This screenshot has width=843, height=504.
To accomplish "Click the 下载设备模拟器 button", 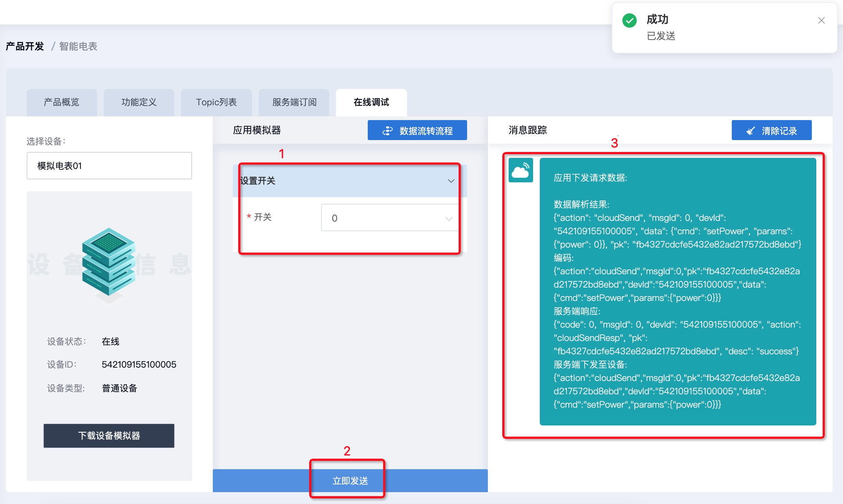I will click(109, 435).
